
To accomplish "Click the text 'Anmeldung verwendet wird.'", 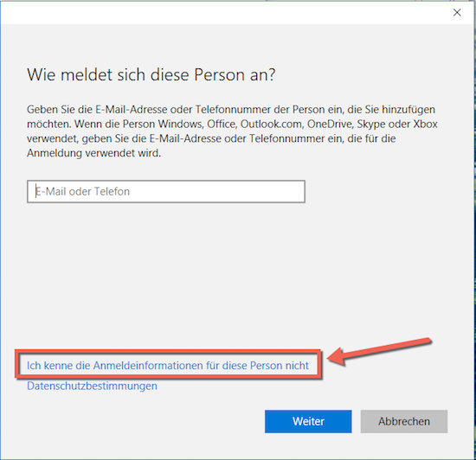I will (x=93, y=153).
